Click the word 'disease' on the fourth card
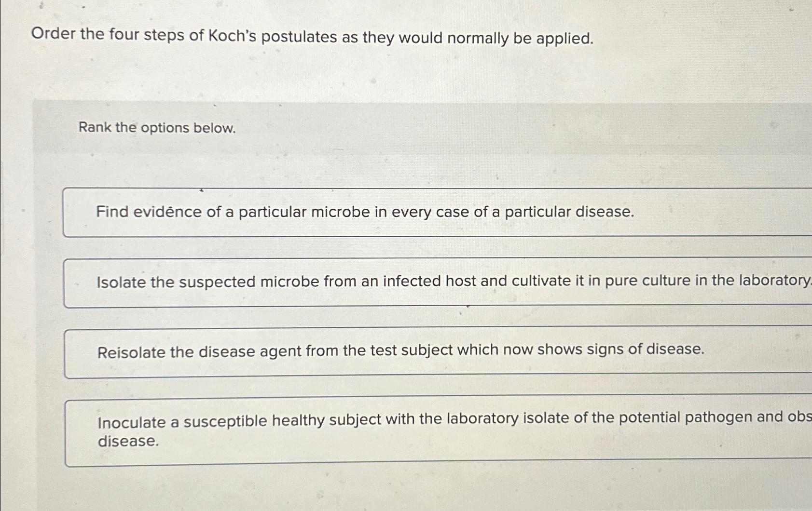 click(128, 441)
